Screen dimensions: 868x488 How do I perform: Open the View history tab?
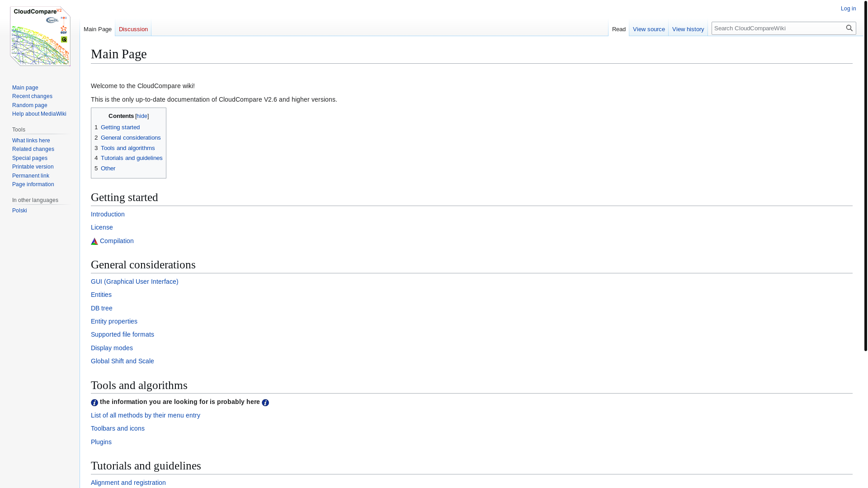coord(688,29)
